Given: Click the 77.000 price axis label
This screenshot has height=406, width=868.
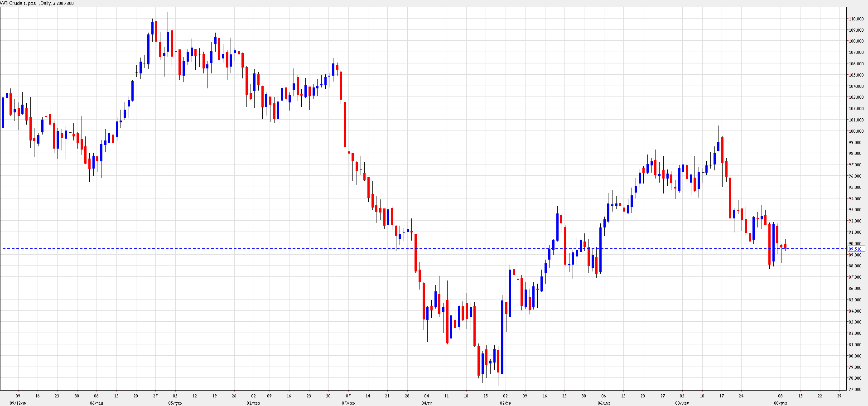Looking at the screenshot, I should tap(856, 390).
